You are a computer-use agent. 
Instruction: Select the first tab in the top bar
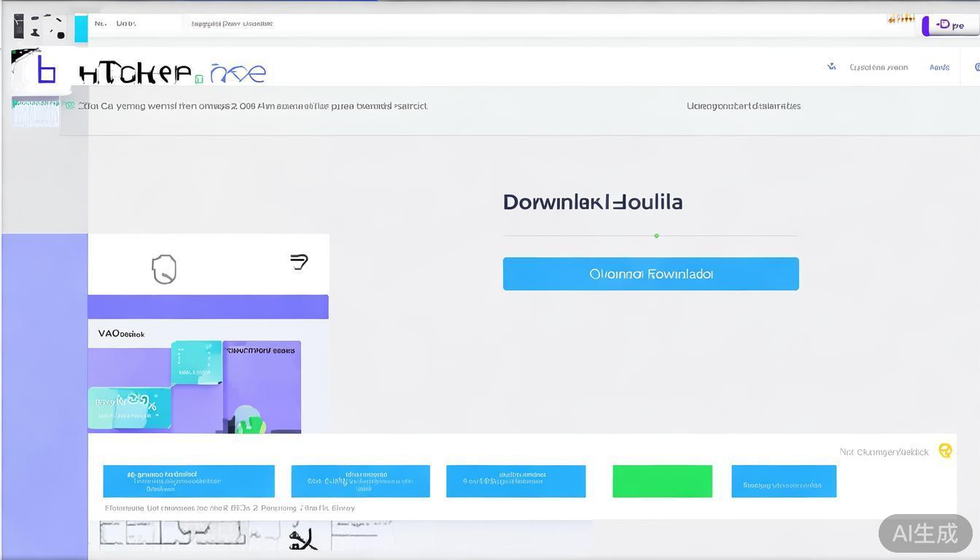pos(101,23)
